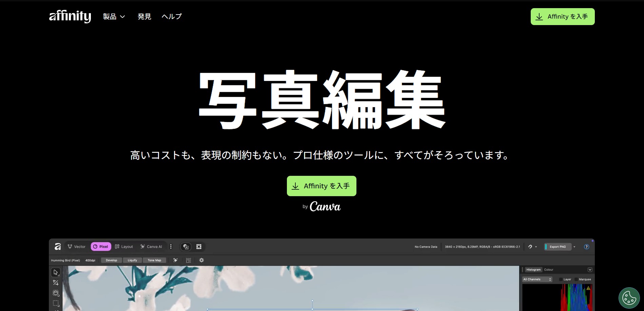Click the shape and text frame toggle icon

pyautogui.click(x=186, y=247)
